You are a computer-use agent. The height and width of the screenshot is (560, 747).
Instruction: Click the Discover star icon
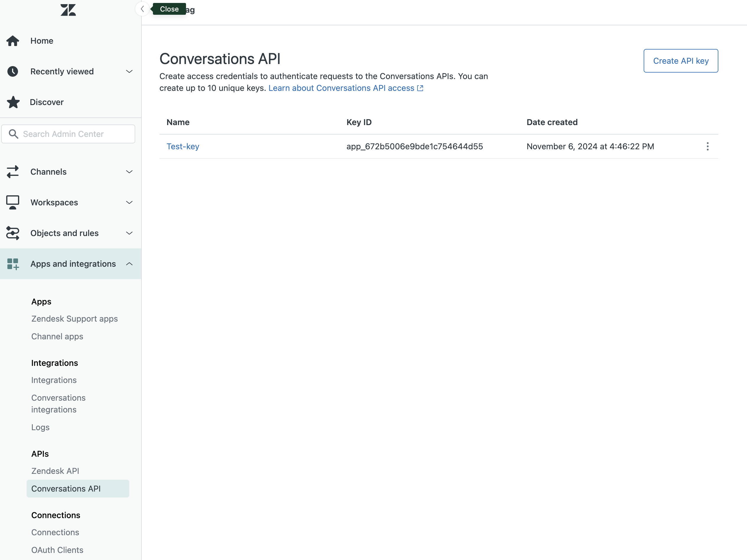13,102
